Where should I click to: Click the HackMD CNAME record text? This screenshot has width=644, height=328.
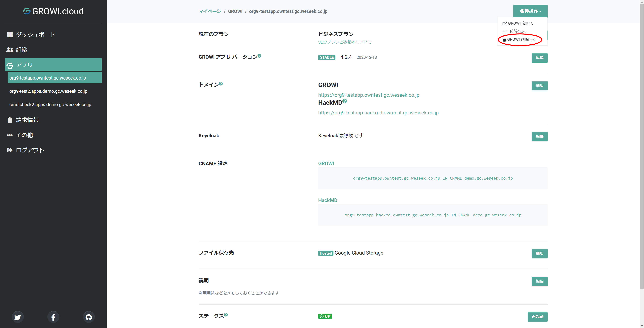pyautogui.click(x=433, y=215)
